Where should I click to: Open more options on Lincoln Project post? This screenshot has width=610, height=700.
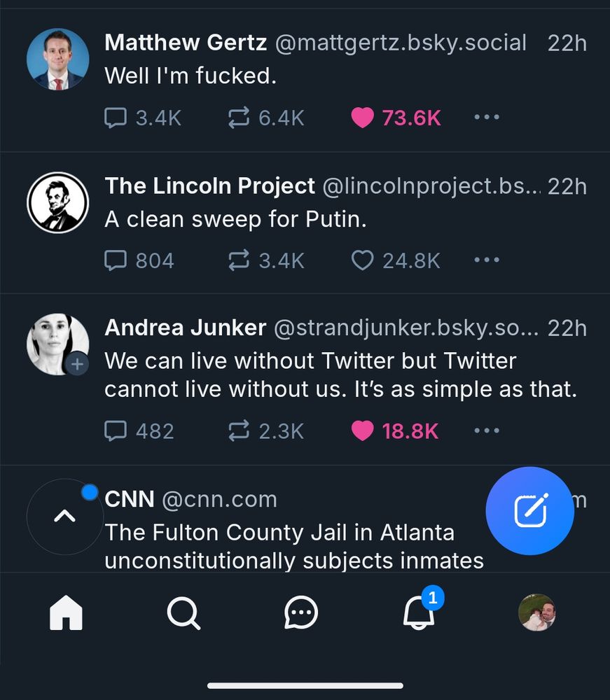click(x=487, y=260)
